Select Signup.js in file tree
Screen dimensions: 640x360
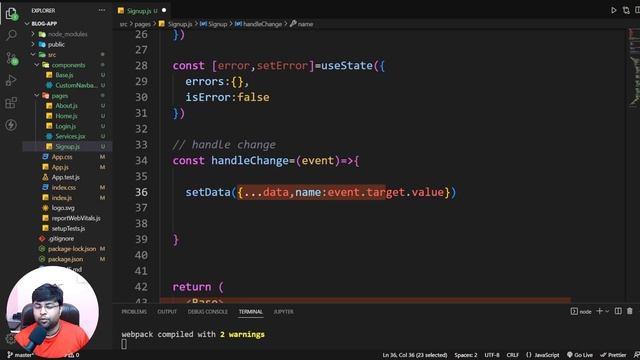click(67, 147)
